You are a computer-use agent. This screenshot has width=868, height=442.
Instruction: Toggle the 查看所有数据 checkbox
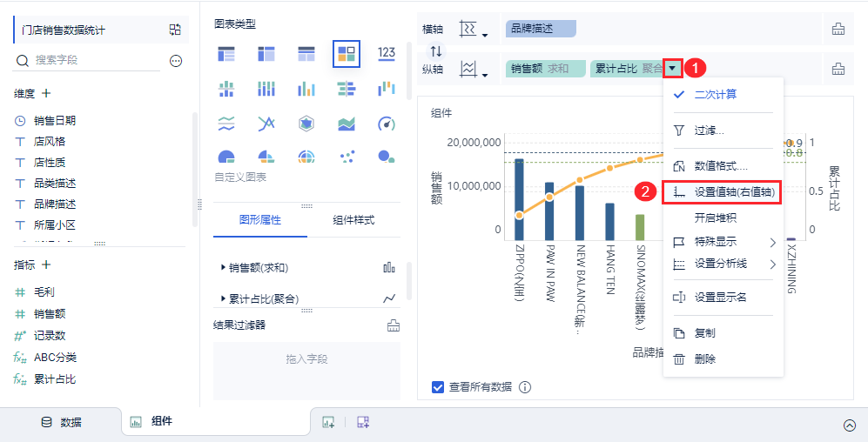coord(437,387)
